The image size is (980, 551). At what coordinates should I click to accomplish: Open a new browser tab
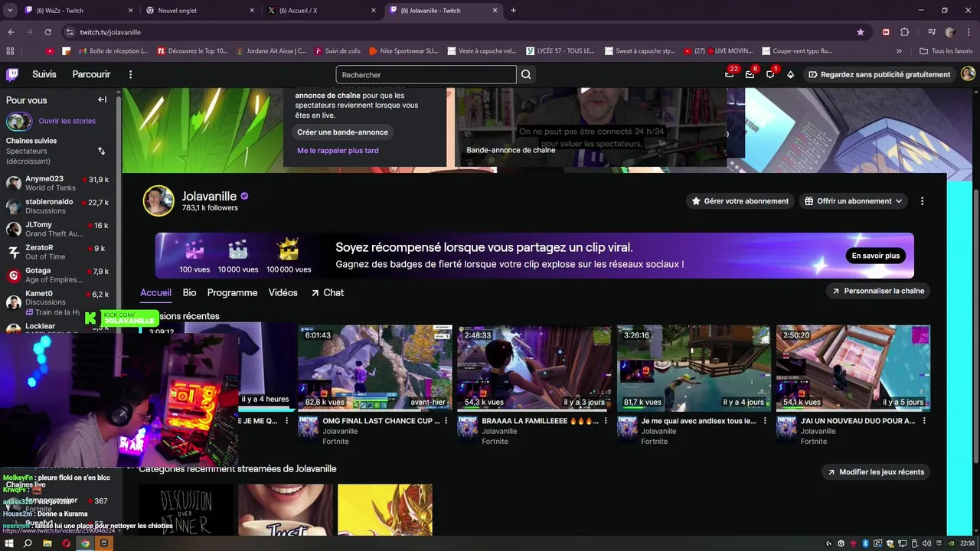pos(513,11)
